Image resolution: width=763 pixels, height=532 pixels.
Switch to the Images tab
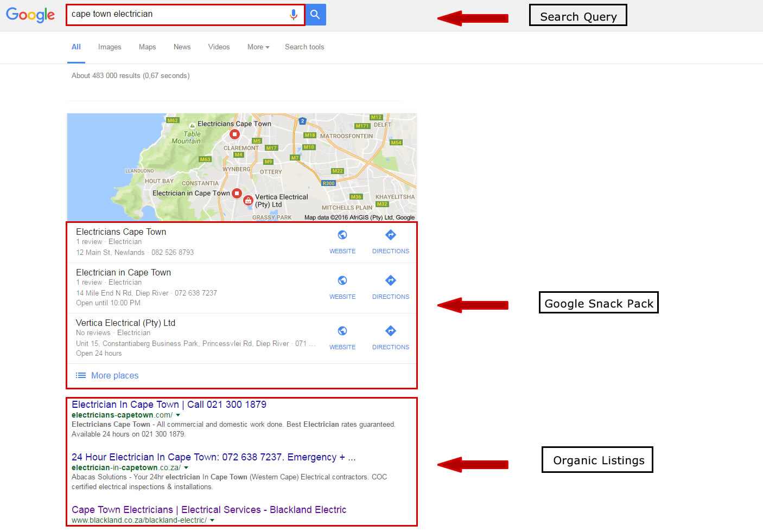(109, 47)
